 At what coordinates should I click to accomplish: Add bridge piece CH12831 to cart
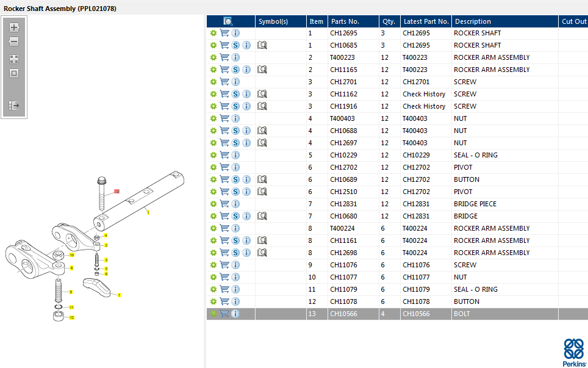pyautogui.click(x=224, y=204)
